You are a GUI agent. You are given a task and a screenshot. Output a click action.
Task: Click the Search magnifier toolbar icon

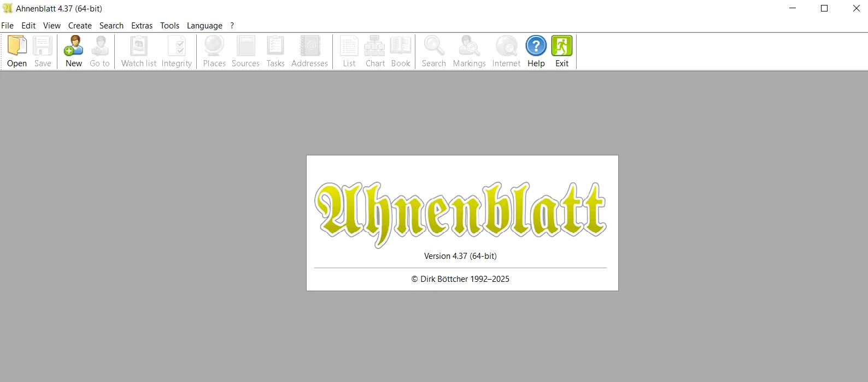434,51
